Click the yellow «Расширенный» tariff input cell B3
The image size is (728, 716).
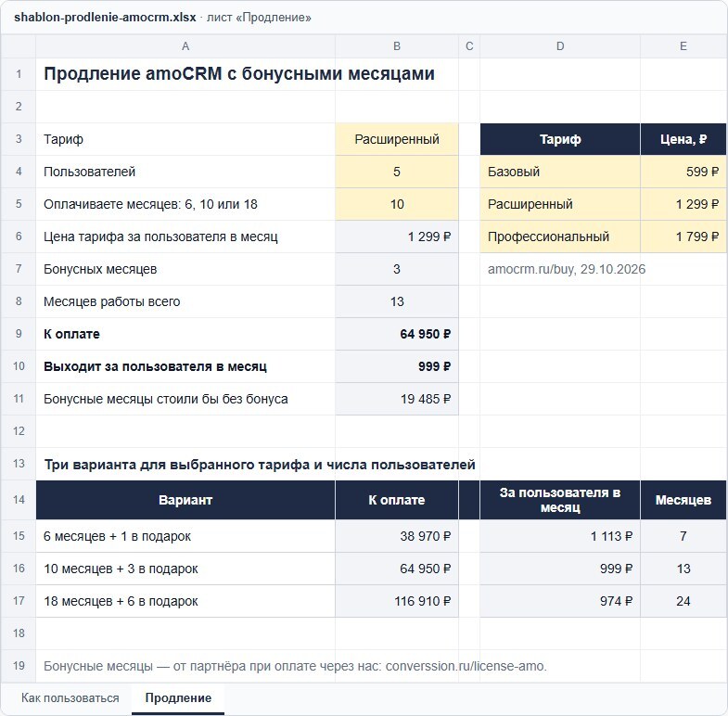point(397,139)
